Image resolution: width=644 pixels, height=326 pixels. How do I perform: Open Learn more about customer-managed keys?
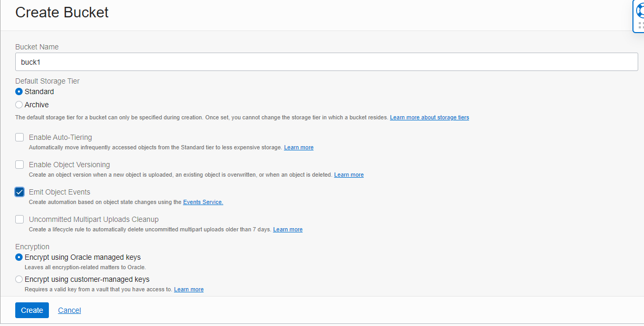[189, 289]
